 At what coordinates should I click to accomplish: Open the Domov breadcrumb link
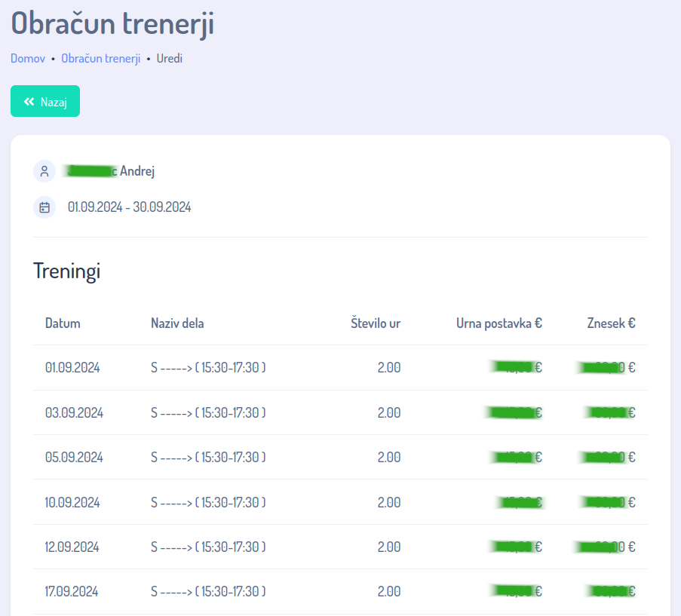coord(28,58)
